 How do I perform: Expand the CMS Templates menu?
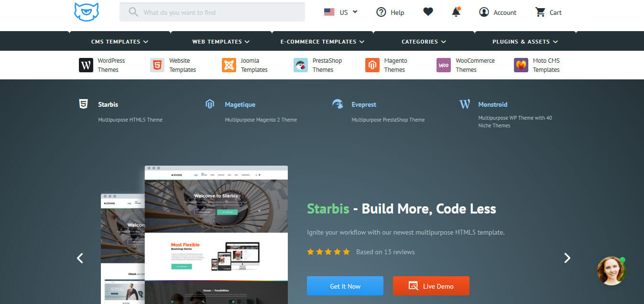click(x=120, y=42)
